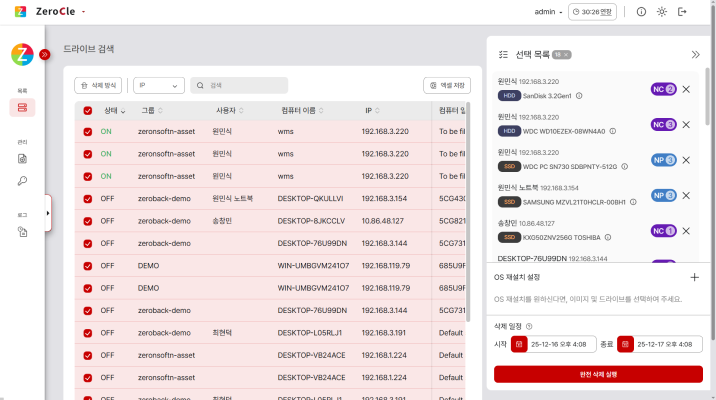Show info for WDC PC SN730 drive
Viewport: 716px width, 400px height.
click(625, 167)
